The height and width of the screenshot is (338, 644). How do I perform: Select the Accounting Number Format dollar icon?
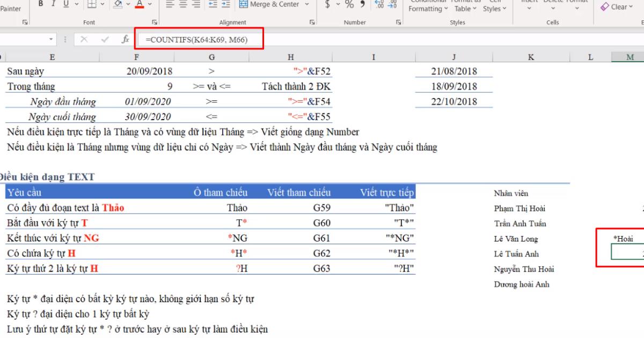(x=327, y=4)
